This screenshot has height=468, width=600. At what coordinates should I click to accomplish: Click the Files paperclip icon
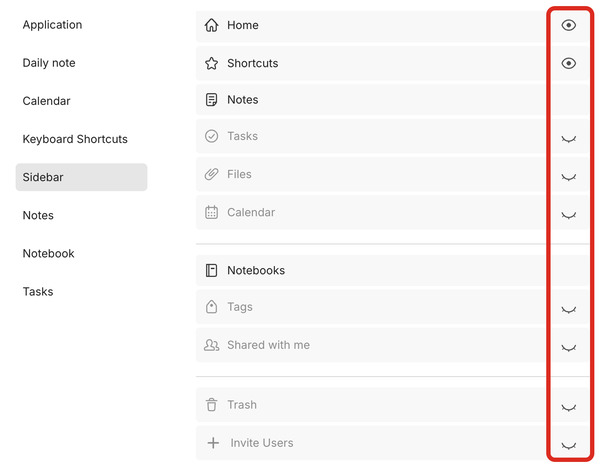tap(211, 174)
